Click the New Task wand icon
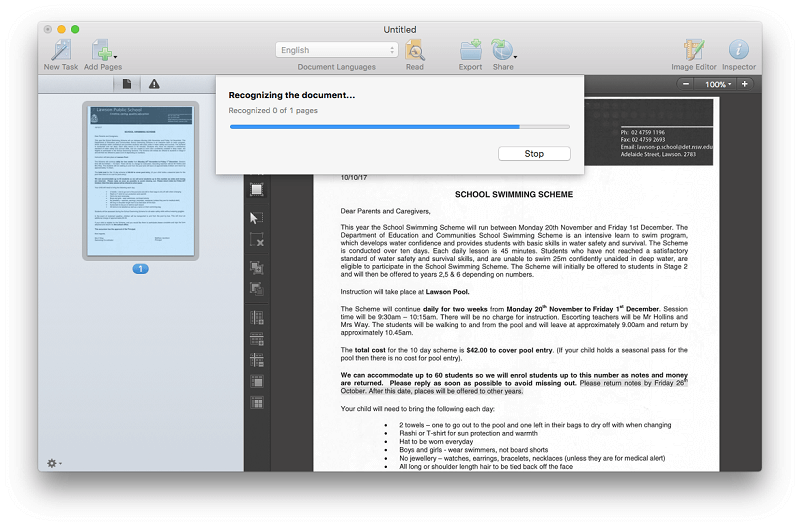 click(61, 50)
